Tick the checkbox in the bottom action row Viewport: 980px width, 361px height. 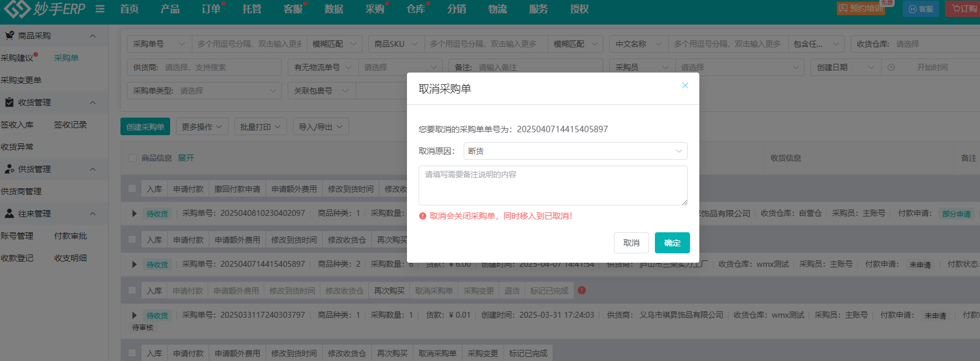click(x=132, y=353)
